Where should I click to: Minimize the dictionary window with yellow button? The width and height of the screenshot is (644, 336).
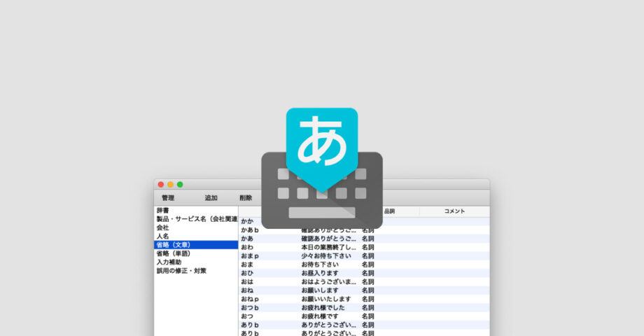(x=170, y=184)
